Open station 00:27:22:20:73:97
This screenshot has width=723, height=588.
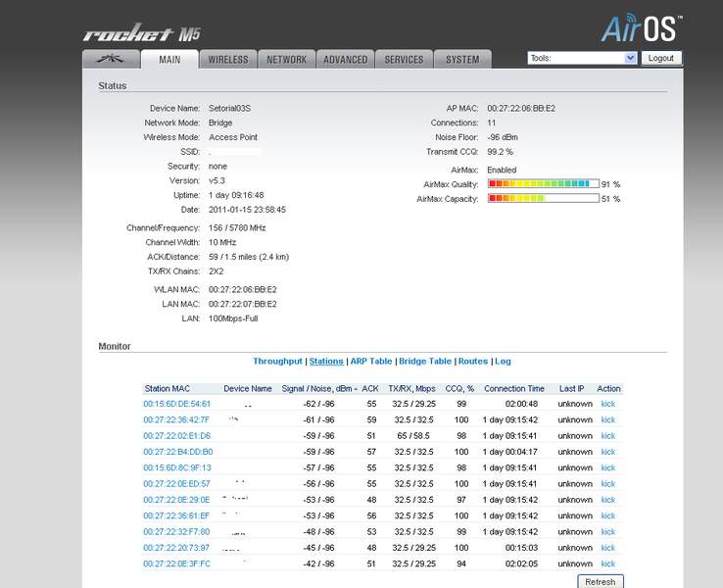(x=176, y=548)
